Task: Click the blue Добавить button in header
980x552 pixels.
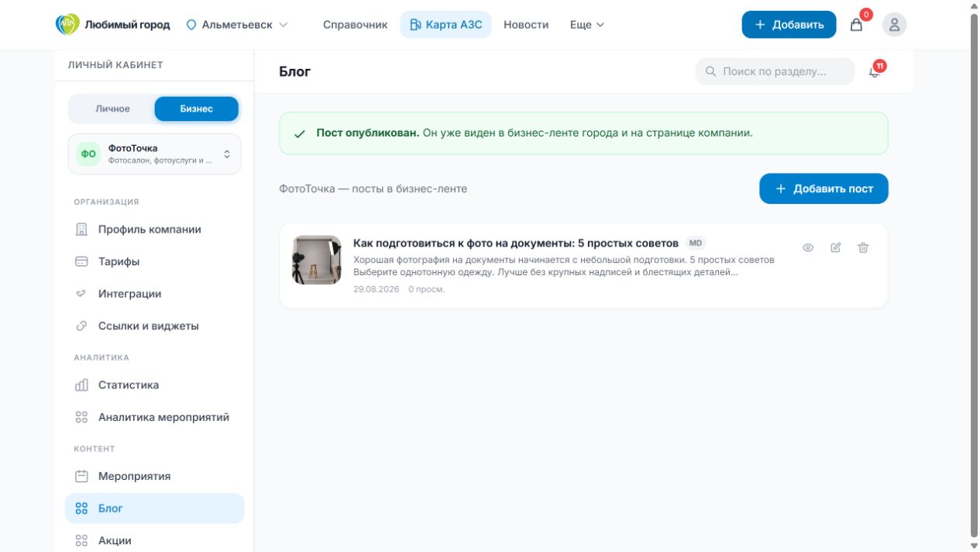Action: [x=789, y=25]
